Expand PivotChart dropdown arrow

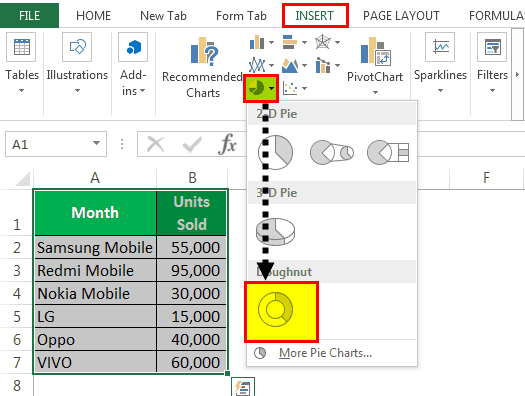[x=375, y=92]
